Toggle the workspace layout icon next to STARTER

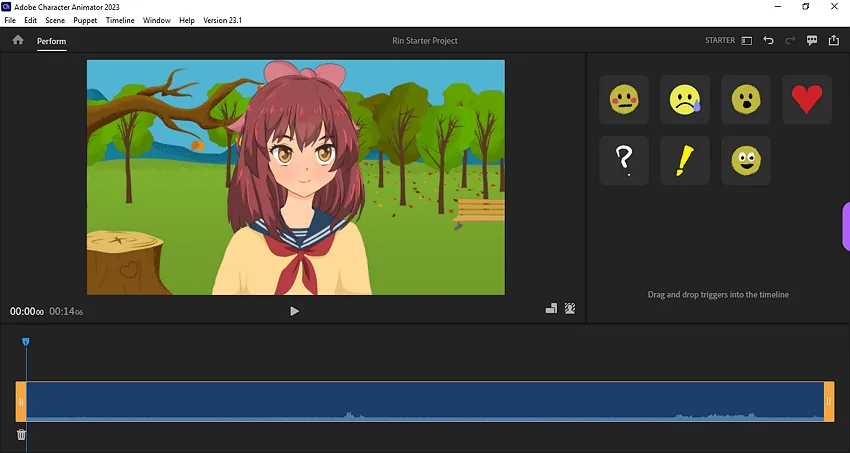[x=746, y=41]
